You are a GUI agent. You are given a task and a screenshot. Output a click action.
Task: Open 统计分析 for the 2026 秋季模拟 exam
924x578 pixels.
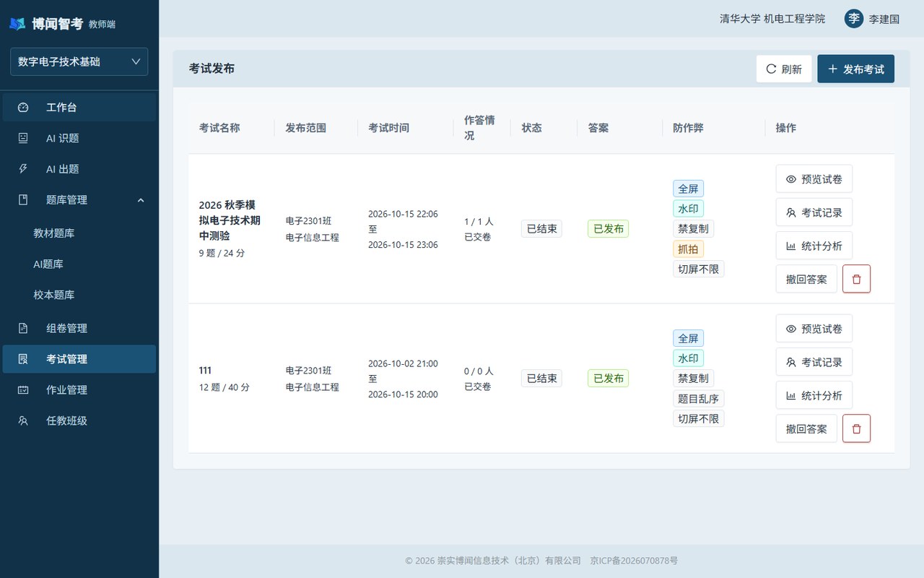pos(814,246)
